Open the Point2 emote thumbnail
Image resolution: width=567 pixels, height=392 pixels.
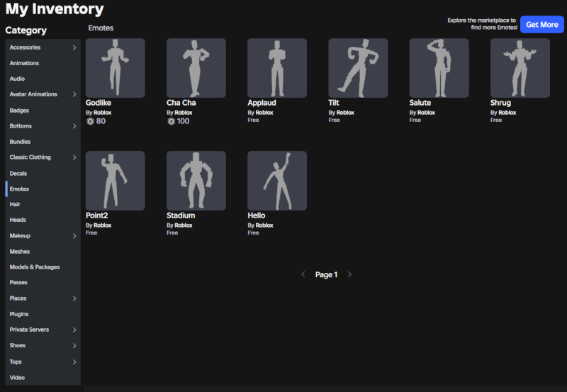coord(116,181)
